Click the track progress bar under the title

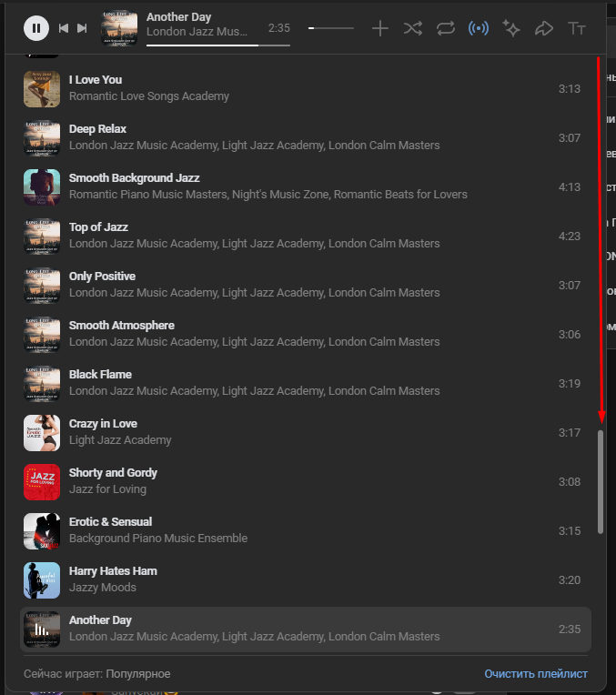[x=218, y=45]
